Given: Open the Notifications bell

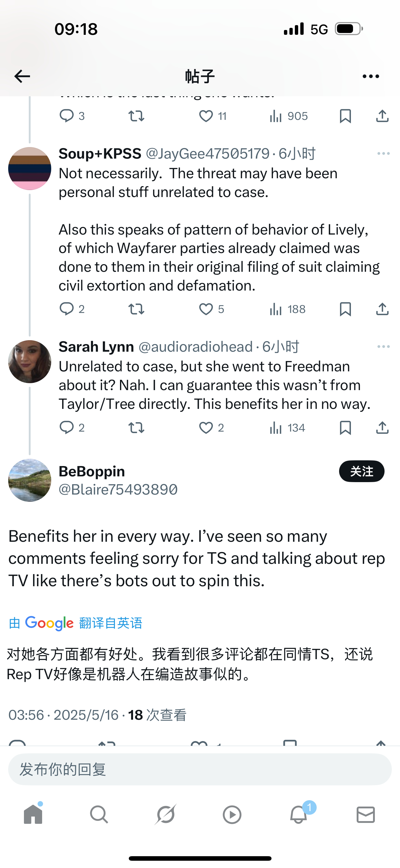Looking at the screenshot, I should click(x=299, y=815).
